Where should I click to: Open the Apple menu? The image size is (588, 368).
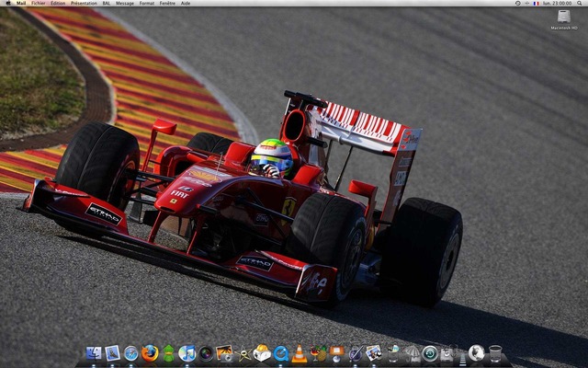click(8, 3)
